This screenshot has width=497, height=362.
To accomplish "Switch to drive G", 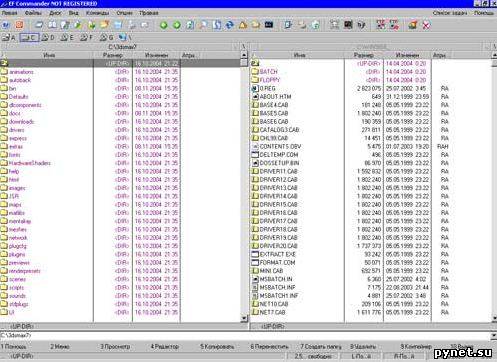I will pos(107,38).
